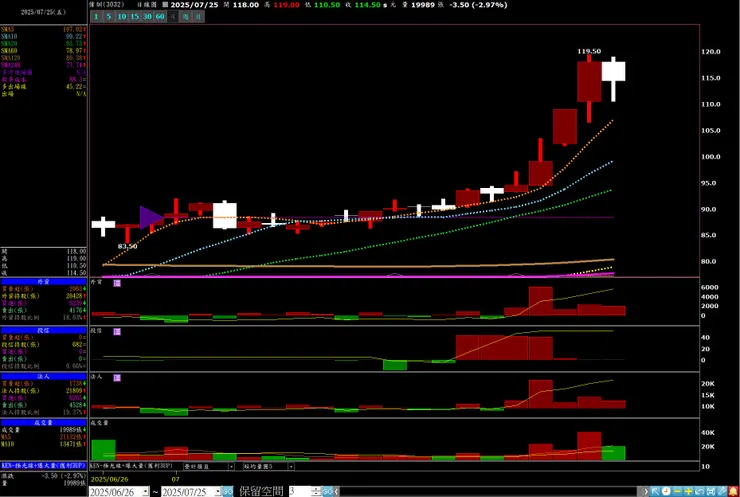Click GO button after 保留空間 value

pos(327,492)
